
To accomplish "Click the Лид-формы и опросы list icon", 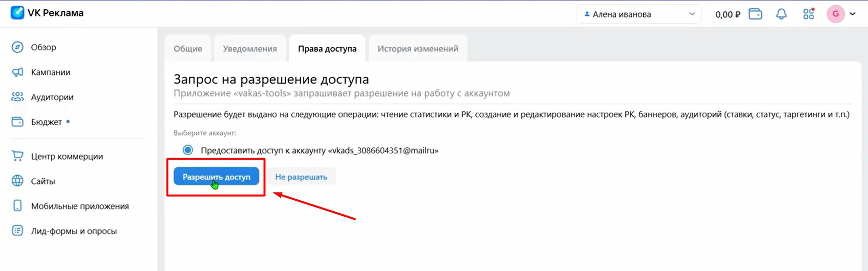I will [18, 231].
